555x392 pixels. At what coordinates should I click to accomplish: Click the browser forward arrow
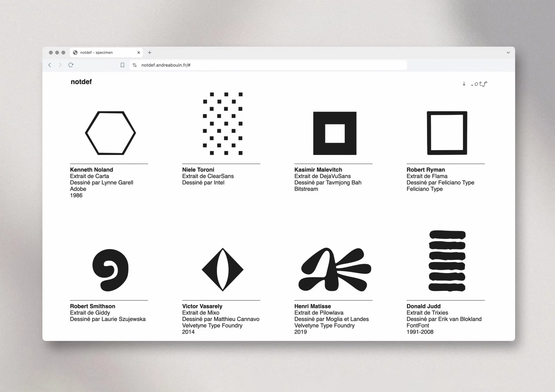(60, 65)
